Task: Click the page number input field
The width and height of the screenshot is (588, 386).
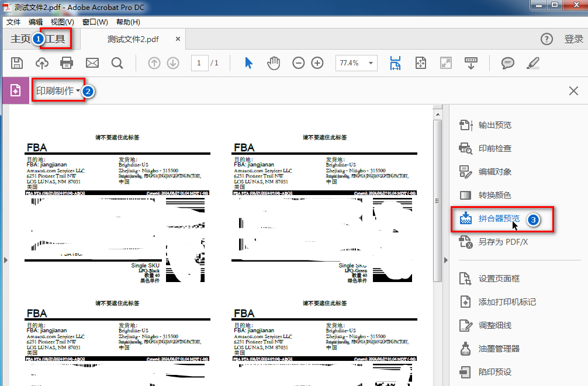Action: 199,63
